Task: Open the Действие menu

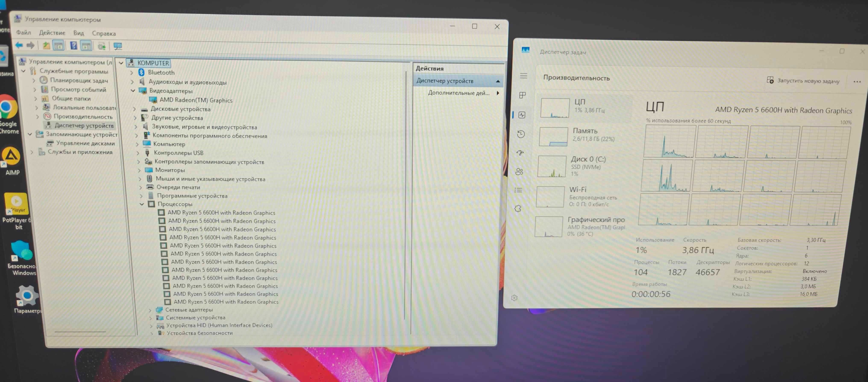Action: point(52,33)
